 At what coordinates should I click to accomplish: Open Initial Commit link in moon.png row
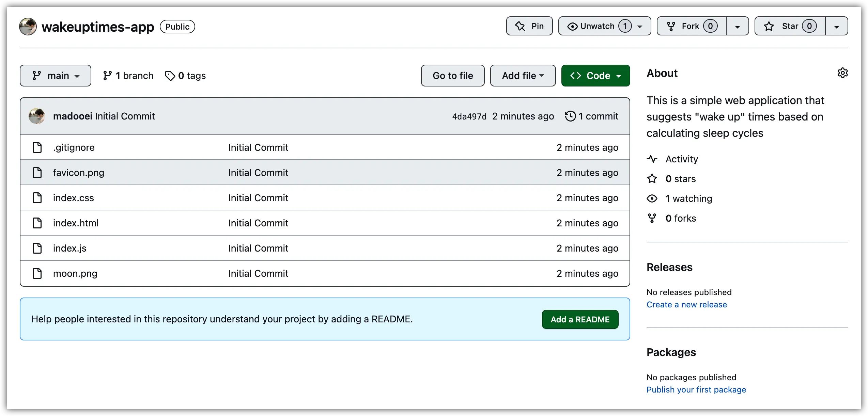point(258,273)
